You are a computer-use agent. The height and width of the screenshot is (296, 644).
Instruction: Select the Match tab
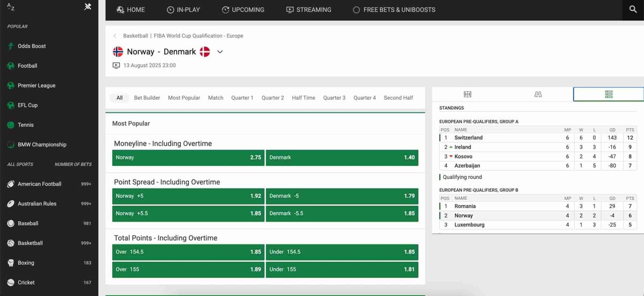click(x=216, y=98)
